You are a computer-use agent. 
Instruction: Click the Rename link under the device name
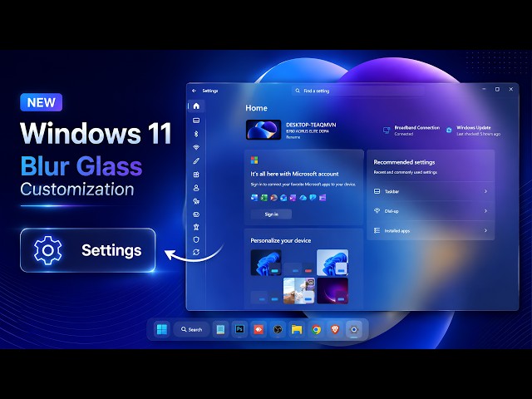click(x=293, y=137)
